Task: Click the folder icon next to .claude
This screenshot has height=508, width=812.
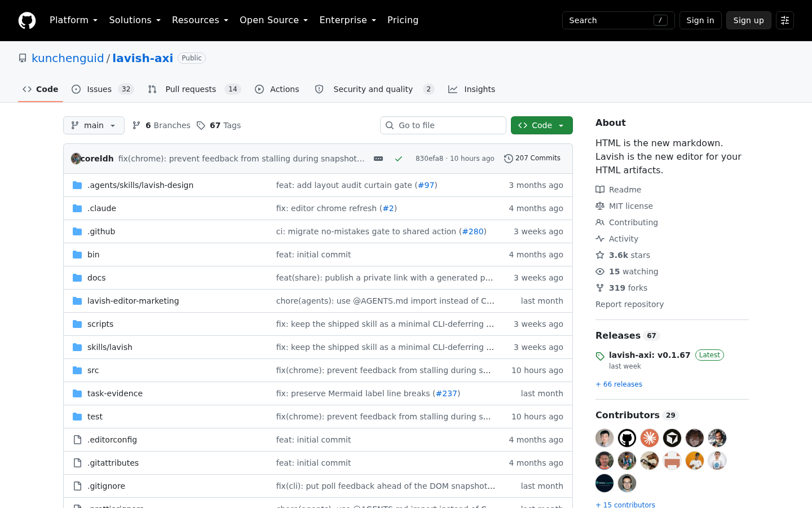Action: pos(77,208)
